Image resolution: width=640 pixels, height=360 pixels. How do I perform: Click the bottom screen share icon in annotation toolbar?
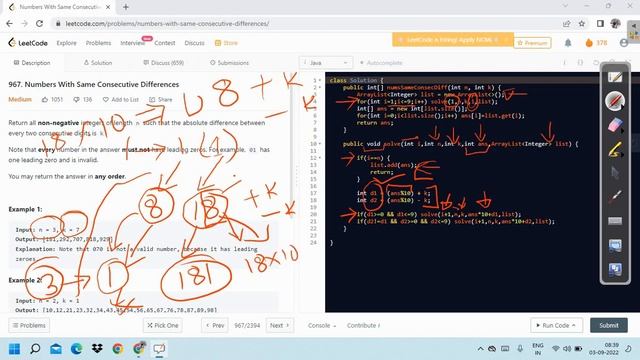[615, 269]
